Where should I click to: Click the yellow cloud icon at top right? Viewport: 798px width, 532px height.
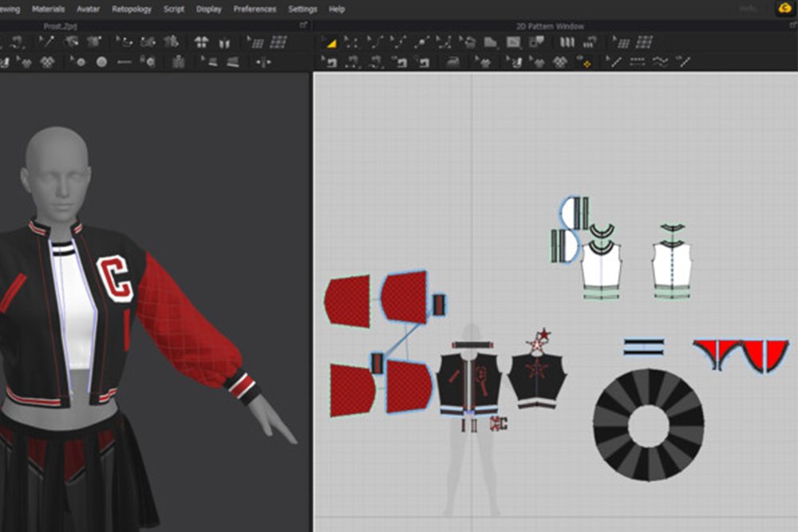(784, 9)
